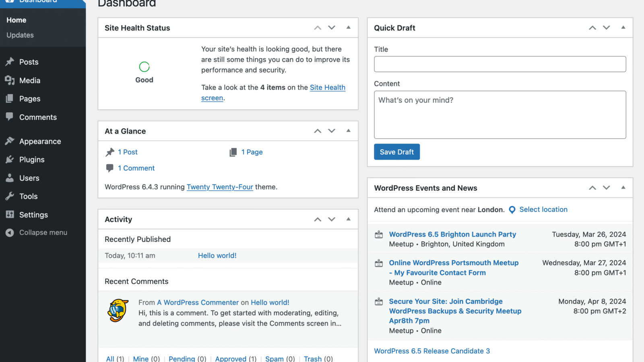644x362 pixels.
Task: Click the location pin next to London
Action: click(512, 210)
